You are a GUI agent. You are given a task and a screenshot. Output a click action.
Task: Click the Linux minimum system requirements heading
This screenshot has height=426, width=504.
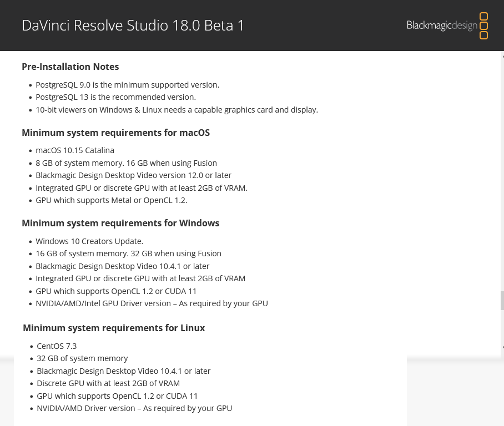114,328
